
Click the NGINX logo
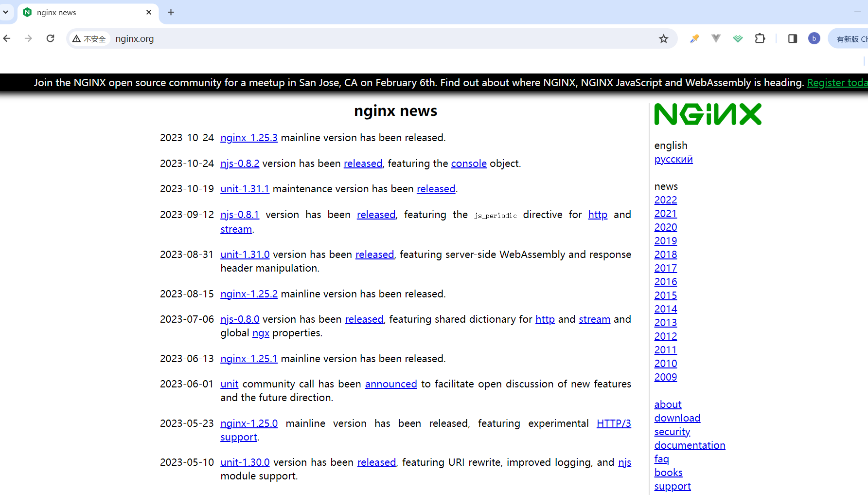coord(708,114)
